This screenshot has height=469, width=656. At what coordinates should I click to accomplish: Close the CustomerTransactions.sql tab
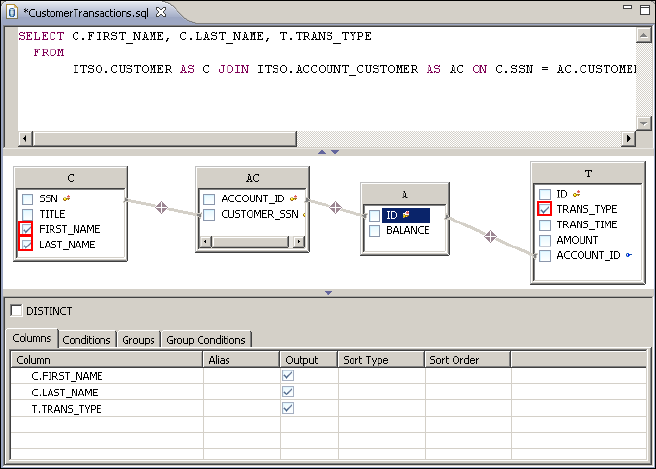[161, 12]
